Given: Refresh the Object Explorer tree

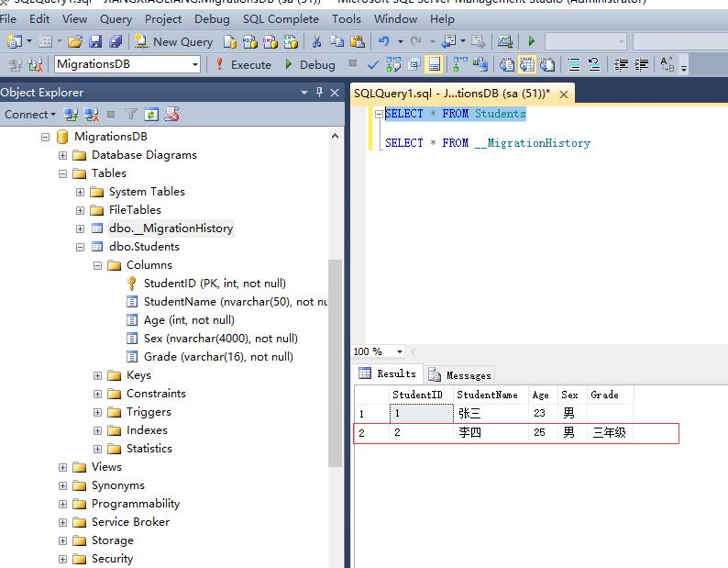Looking at the screenshot, I should 151,115.
